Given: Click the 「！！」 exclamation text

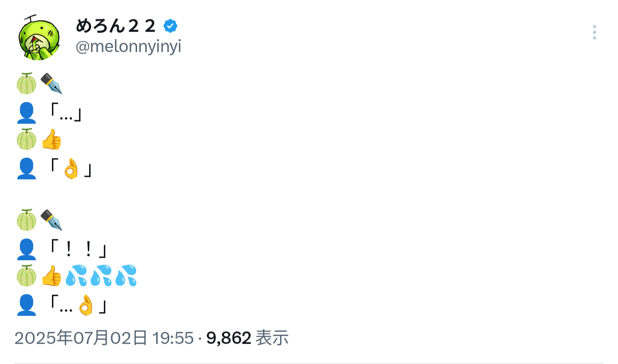Looking at the screenshot, I should (x=78, y=250).
